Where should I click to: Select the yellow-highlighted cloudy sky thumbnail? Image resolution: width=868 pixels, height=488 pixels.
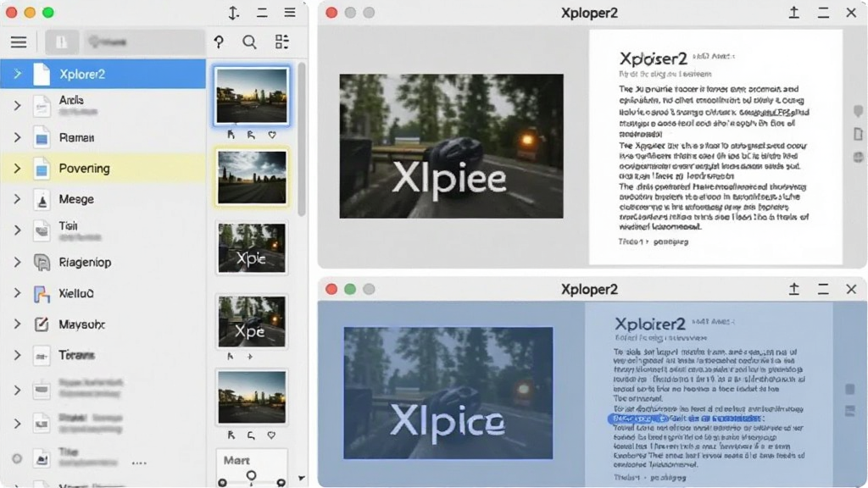pyautogui.click(x=252, y=178)
